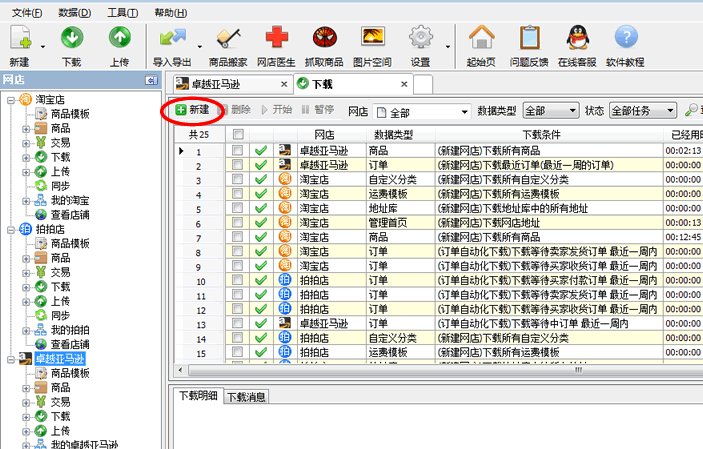
Task: Open the 工具(T) menu
Action: 122,13
